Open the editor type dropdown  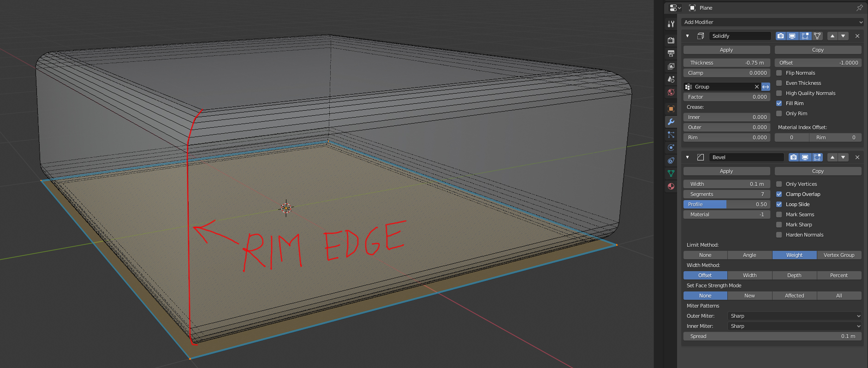pos(675,8)
